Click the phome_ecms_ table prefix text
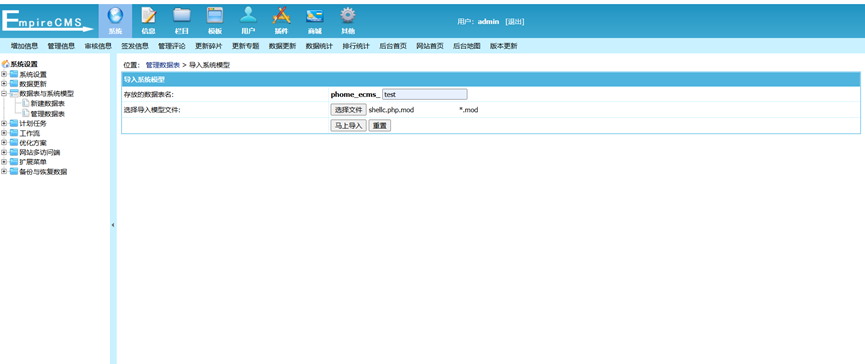 (x=355, y=94)
